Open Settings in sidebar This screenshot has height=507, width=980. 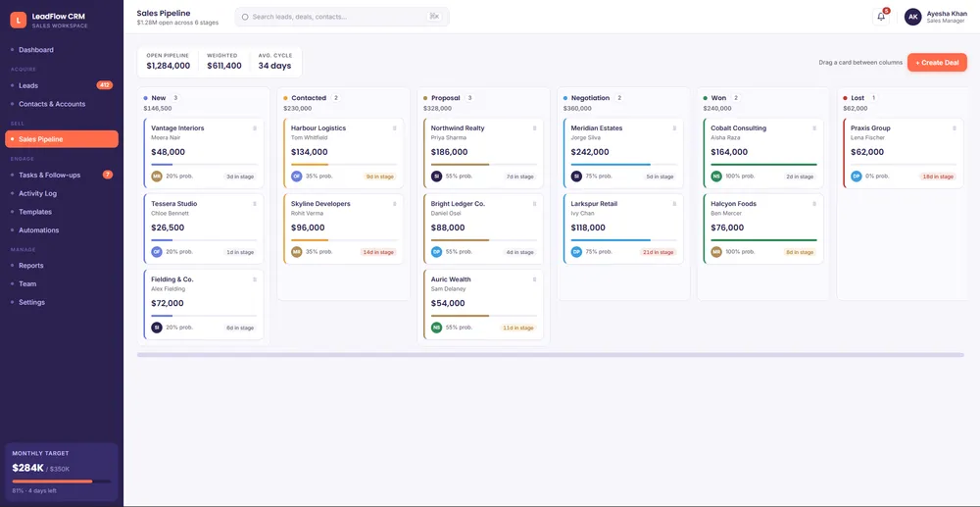point(61,302)
